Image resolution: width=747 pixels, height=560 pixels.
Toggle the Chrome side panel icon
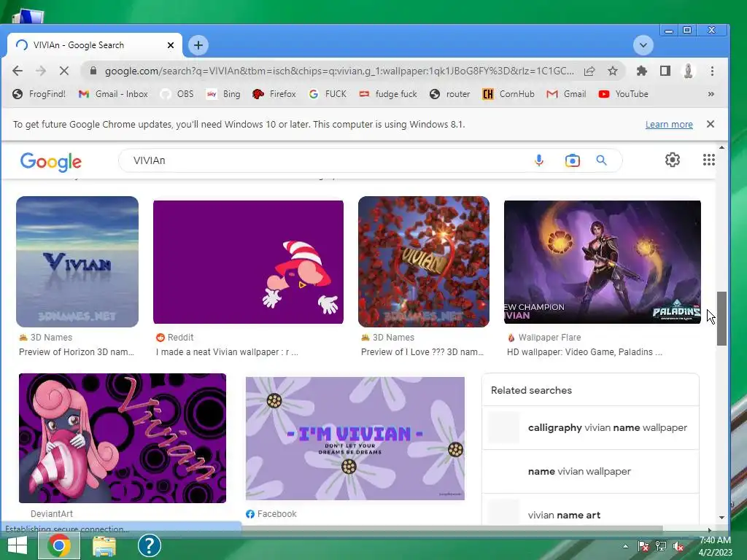[x=665, y=71]
